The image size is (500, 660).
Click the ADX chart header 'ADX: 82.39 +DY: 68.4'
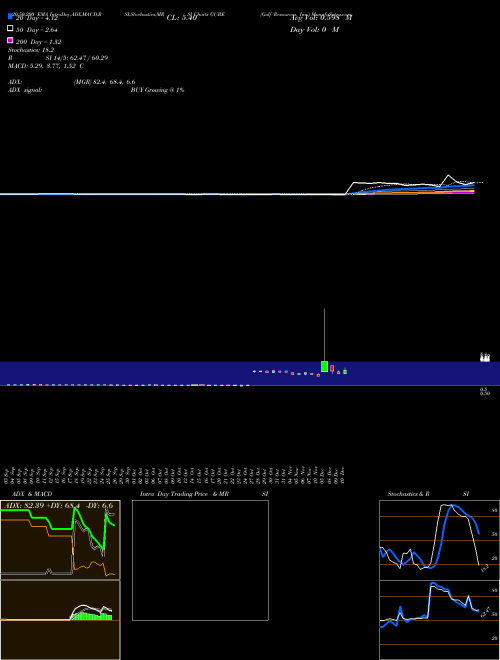tap(41, 506)
